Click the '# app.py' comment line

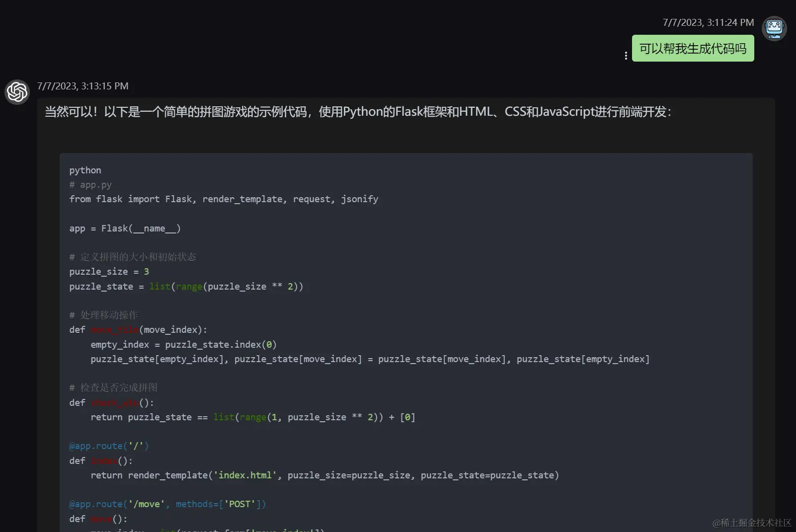90,185
